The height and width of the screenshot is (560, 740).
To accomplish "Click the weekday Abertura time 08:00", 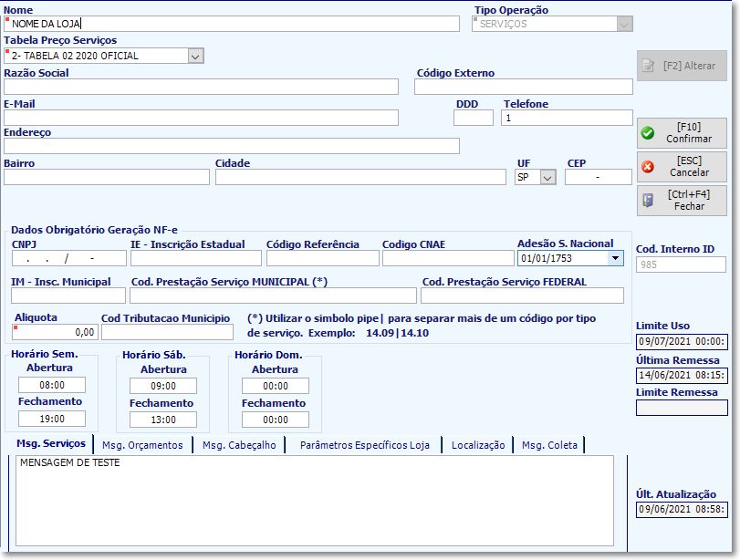I will tap(52, 385).
